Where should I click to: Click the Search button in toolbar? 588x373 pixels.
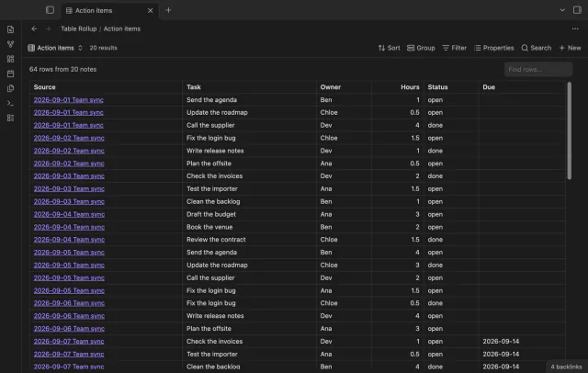537,48
